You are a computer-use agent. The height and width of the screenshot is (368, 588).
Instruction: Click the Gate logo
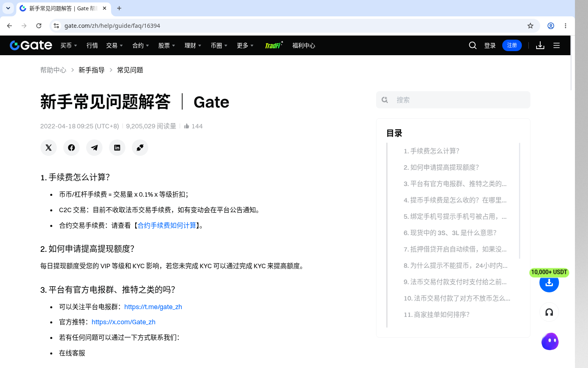tap(31, 45)
